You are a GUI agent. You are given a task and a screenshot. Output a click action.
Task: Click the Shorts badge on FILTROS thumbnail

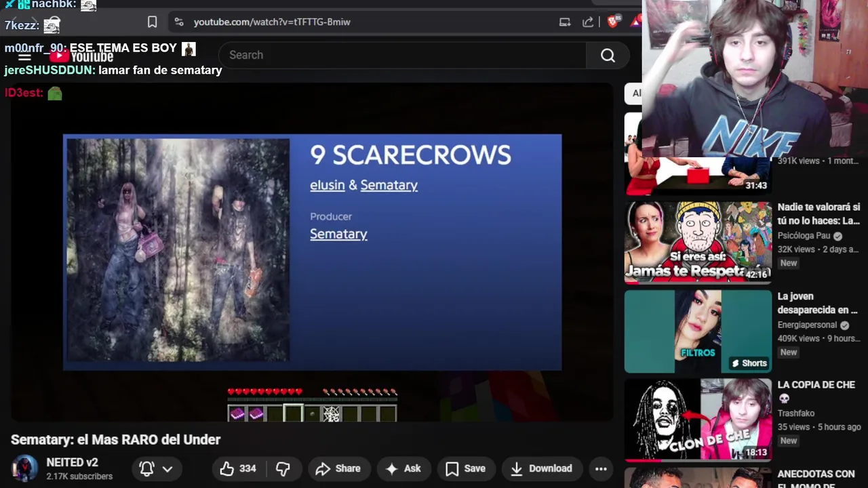[x=749, y=363]
